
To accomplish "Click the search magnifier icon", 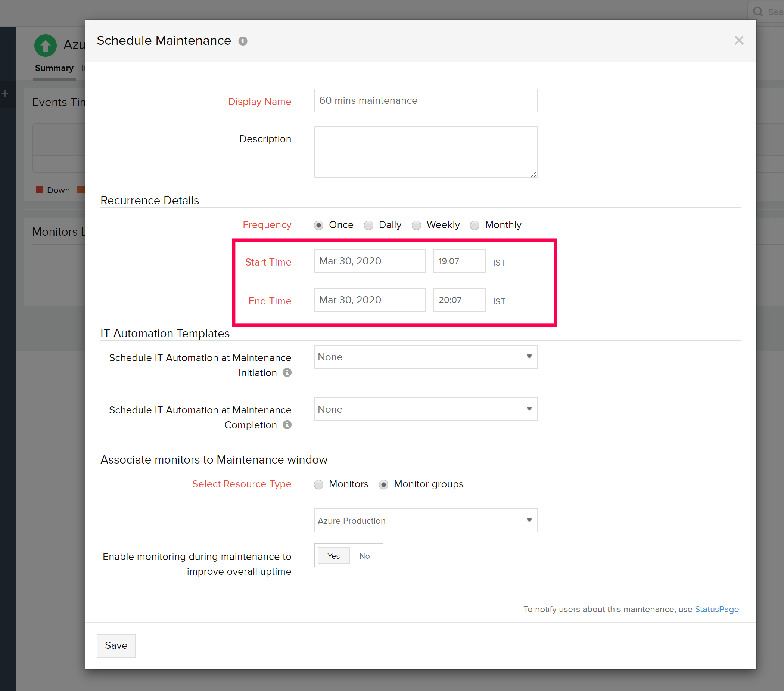I will click(x=757, y=12).
